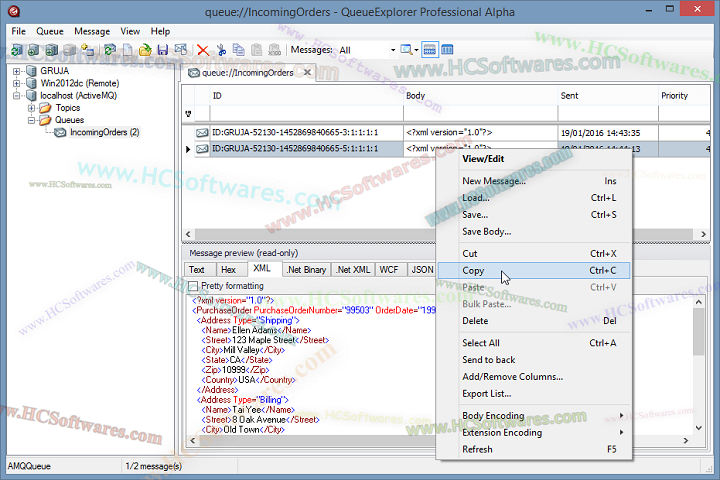
Task: Click the copy toolbar icon
Action: (x=239, y=50)
